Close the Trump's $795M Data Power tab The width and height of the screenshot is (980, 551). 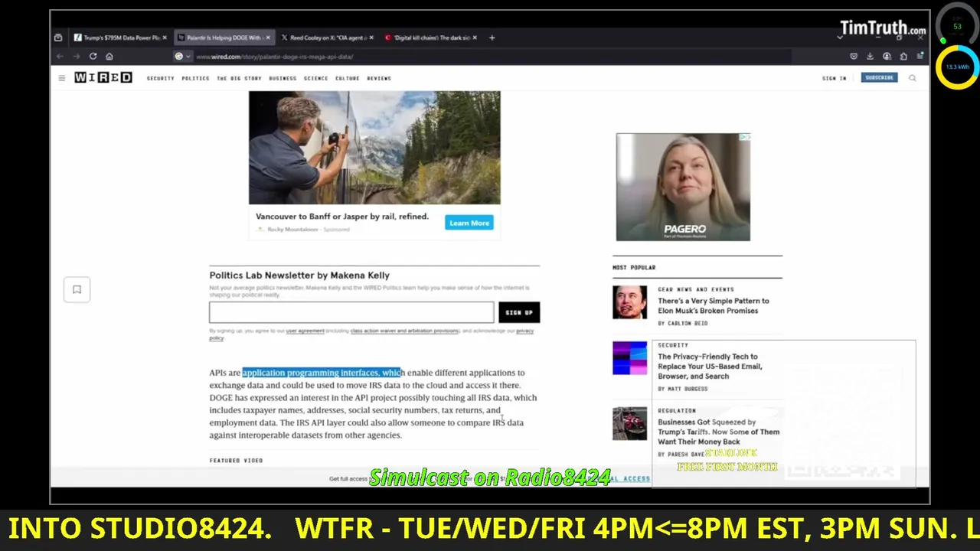[165, 37]
